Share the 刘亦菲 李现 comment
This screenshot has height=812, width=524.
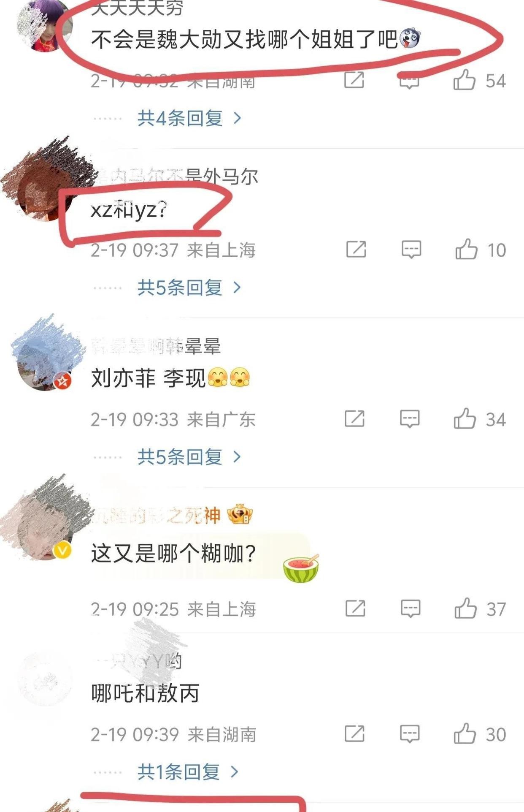(x=354, y=418)
